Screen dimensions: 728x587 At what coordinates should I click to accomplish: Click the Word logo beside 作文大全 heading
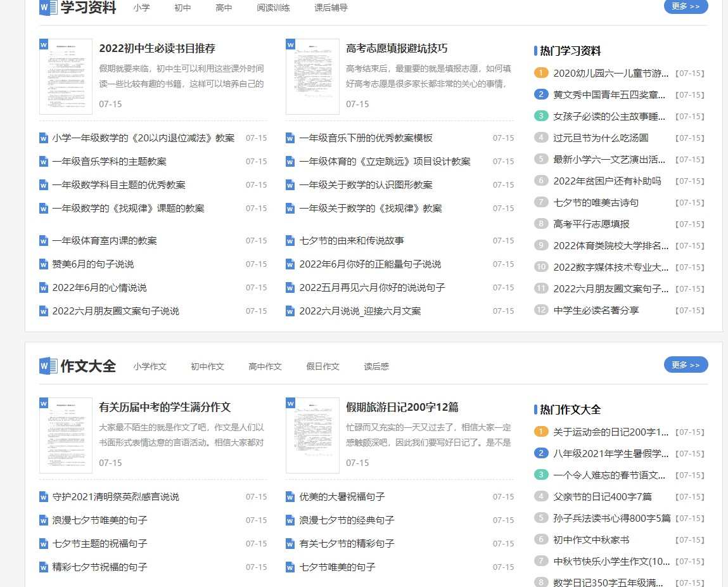(48, 366)
